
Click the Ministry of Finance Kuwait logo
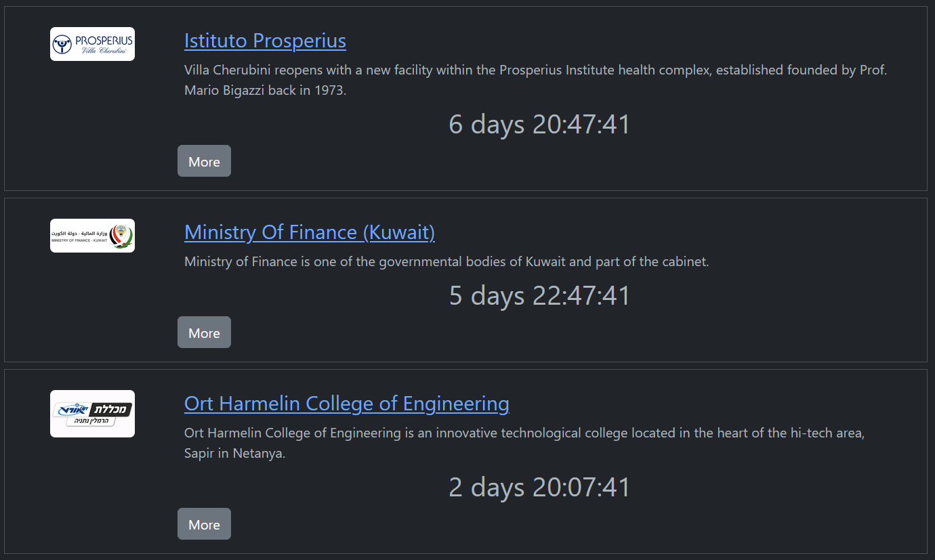click(x=92, y=236)
